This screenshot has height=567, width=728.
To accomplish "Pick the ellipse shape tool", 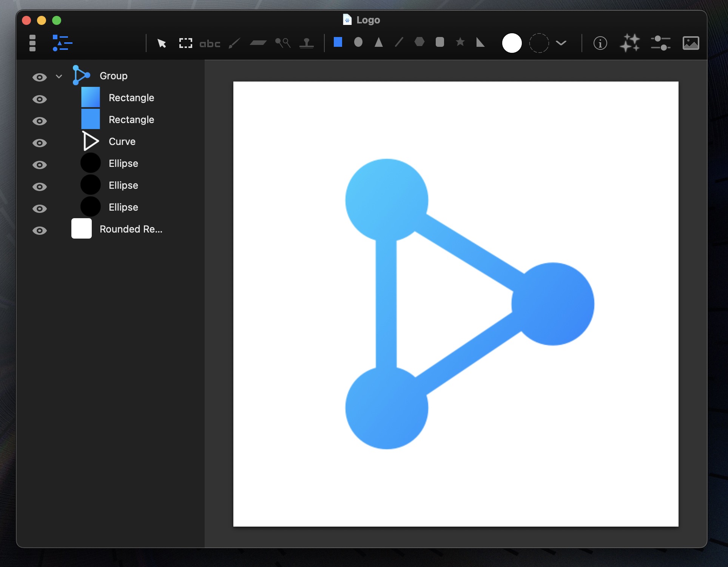I will (x=358, y=42).
